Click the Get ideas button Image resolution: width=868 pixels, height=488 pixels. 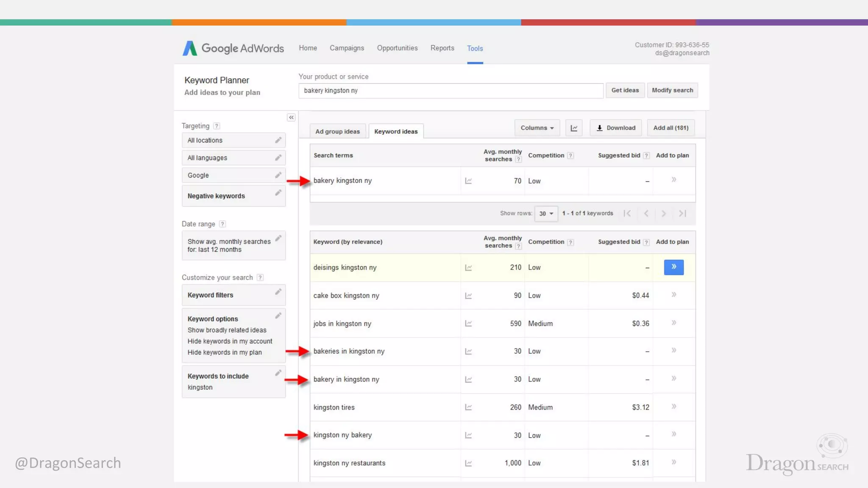point(625,90)
